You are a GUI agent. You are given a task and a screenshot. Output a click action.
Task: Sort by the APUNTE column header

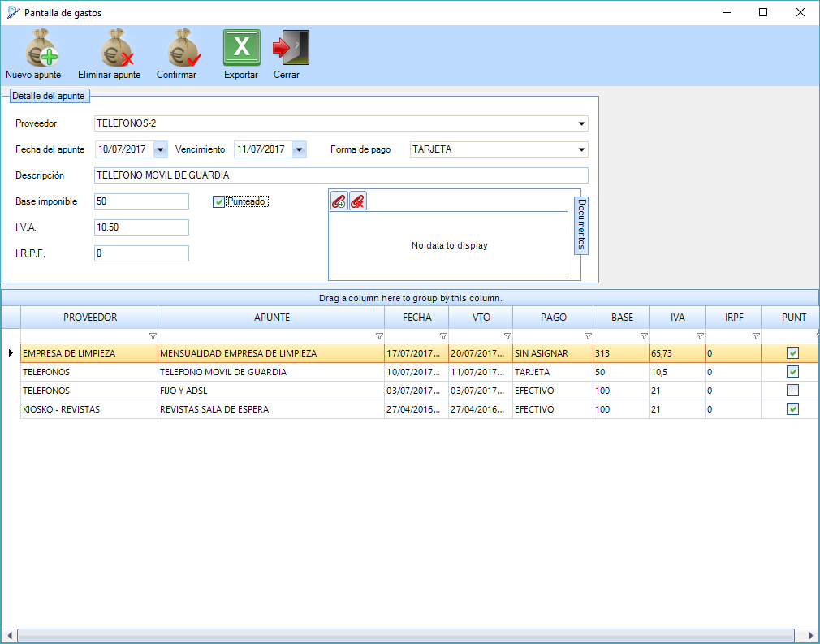pyautogui.click(x=271, y=318)
